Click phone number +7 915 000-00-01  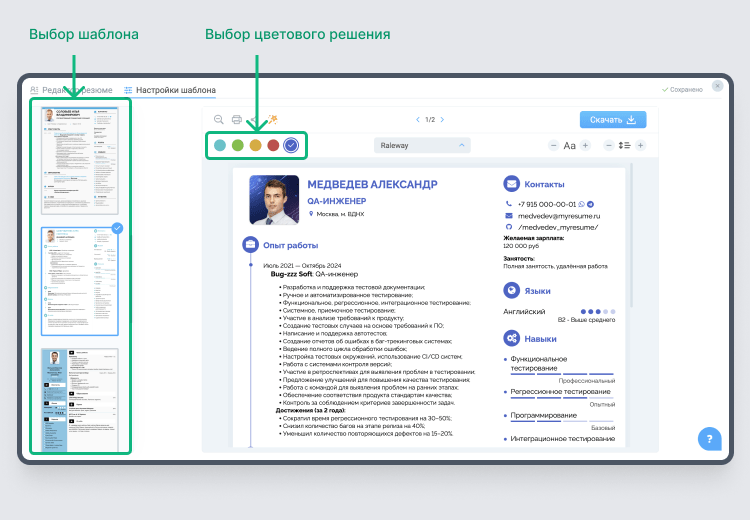pos(547,204)
